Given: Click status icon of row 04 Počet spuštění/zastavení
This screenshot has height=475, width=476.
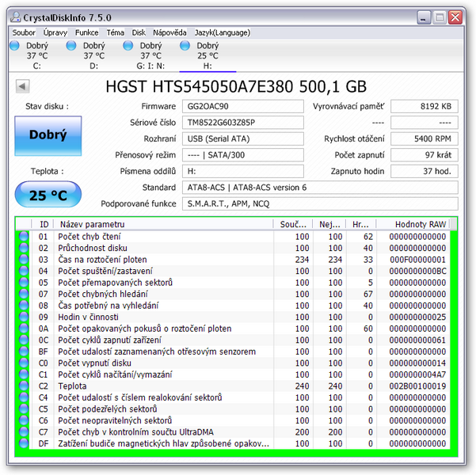Looking at the screenshot, I should (x=24, y=271).
